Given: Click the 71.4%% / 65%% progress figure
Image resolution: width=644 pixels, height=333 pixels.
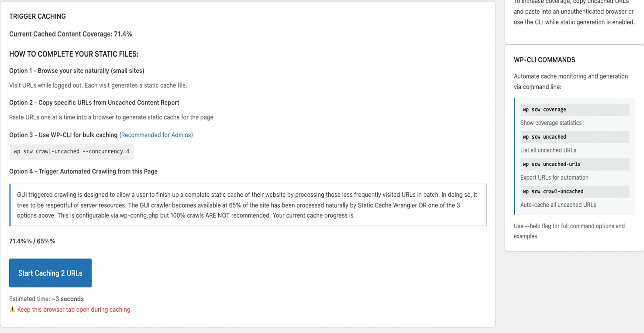Looking at the screenshot, I should (x=32, y=241).
